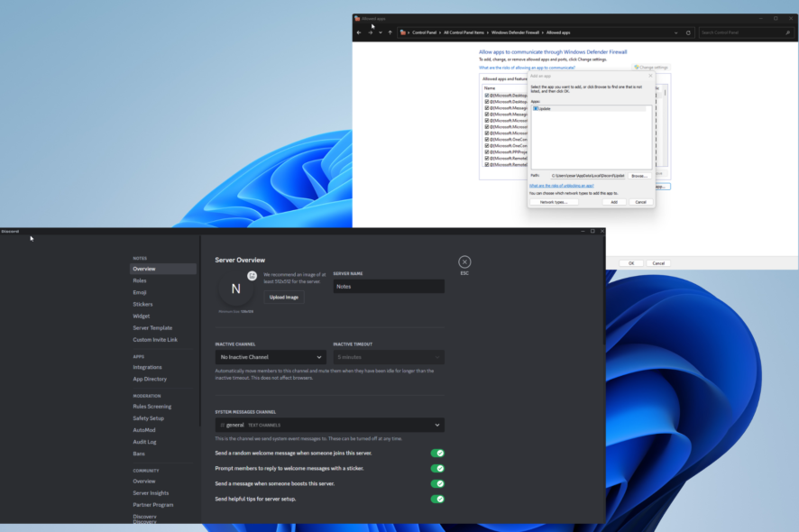Select Overview under the Notes section
The height and width of the screenshot is (532, 799).
163,269
